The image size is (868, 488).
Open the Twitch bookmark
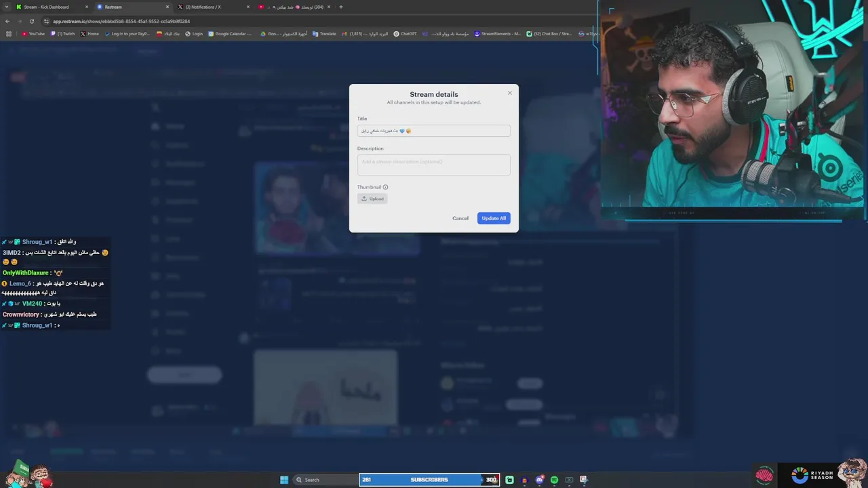(63, 34)
